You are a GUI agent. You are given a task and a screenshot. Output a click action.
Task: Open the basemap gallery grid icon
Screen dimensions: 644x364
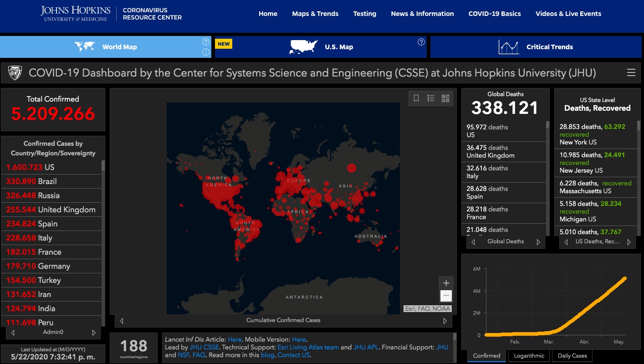445,98
